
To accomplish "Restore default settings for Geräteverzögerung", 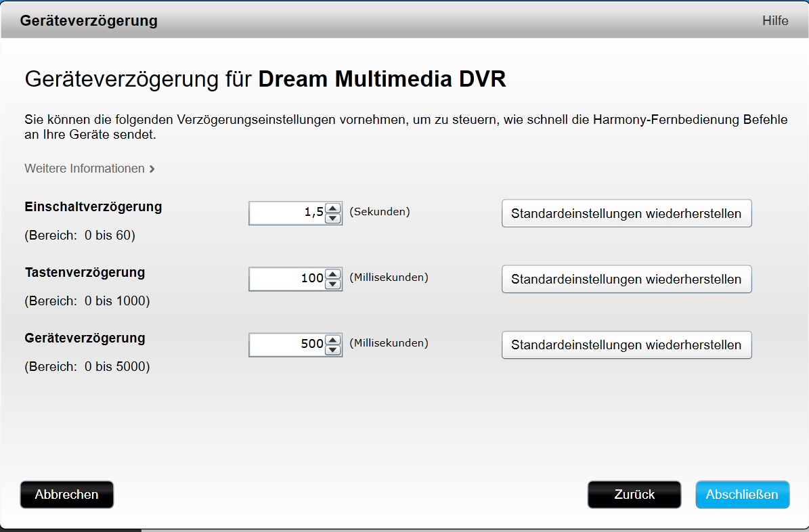I will pos(626,345).
